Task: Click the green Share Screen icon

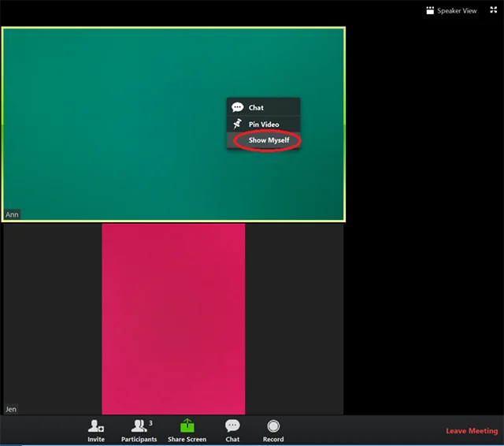Action: click(187, 426)
